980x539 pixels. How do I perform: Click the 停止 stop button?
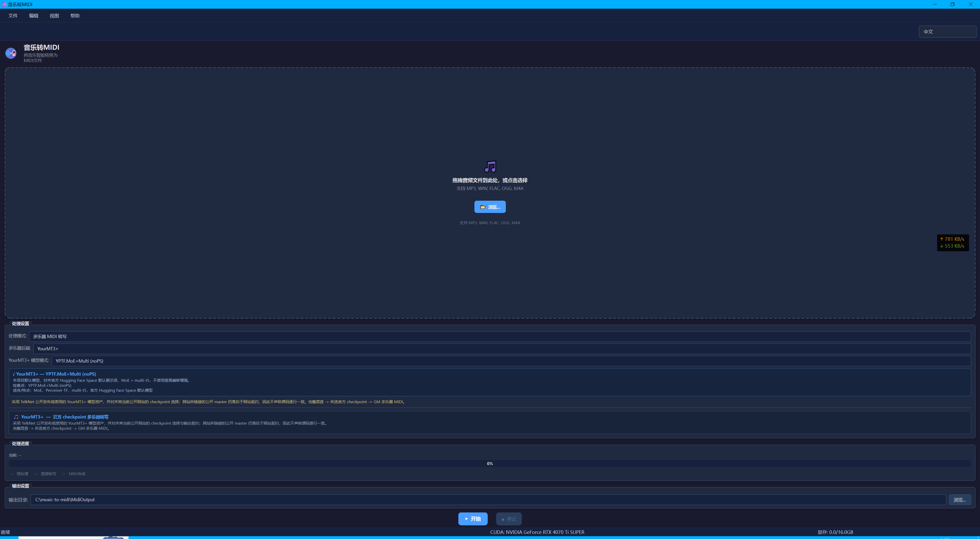click(x=509, y=519)
